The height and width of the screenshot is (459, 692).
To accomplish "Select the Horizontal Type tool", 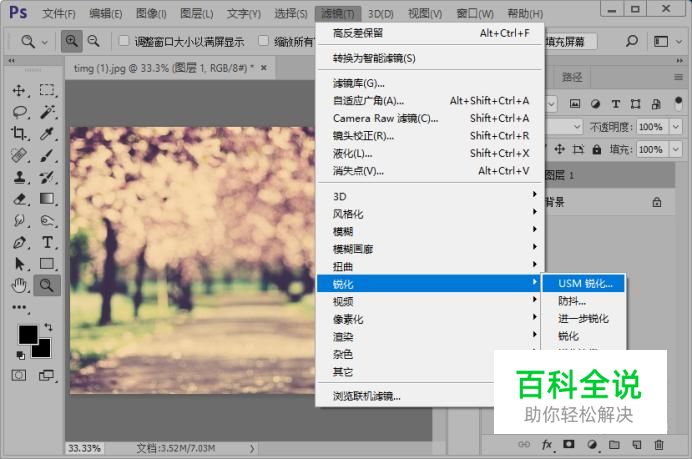I will [x=47, y=242].
